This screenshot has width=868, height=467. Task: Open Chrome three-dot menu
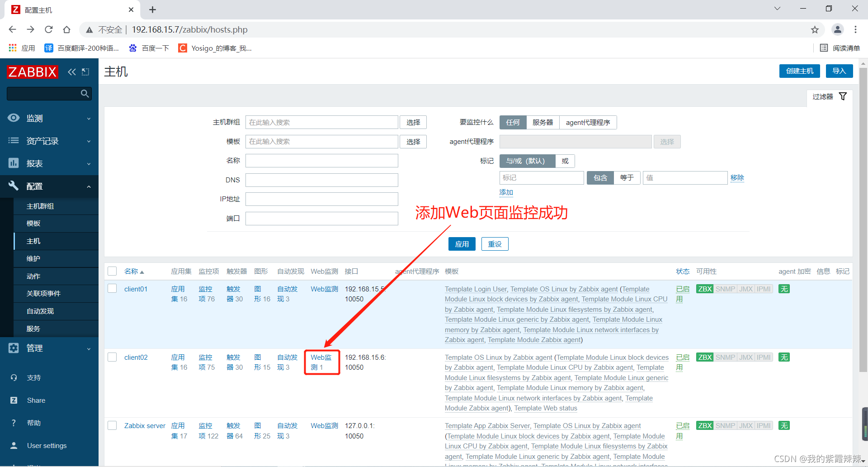tap(855, 29)
